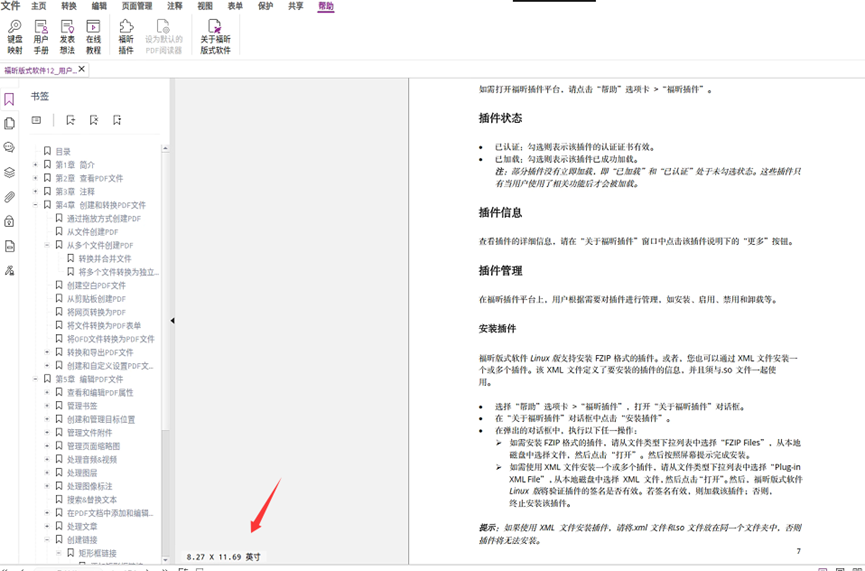Close the 福昕版式软件12 document tab

point(82,70)
